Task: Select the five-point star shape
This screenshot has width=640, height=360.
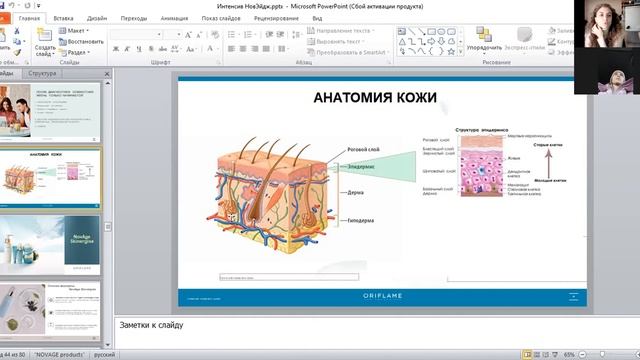Action: pyautogui.click(x=451, y=51)
